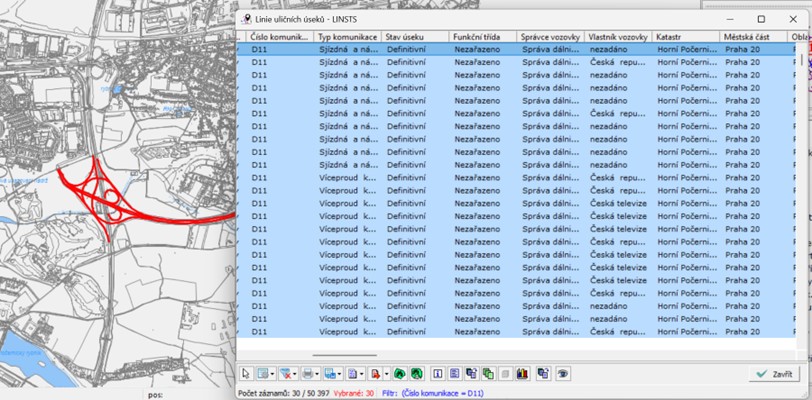The image size is (812, 400).
Task: Click the red document export icon
Action: tap(375, 373)
